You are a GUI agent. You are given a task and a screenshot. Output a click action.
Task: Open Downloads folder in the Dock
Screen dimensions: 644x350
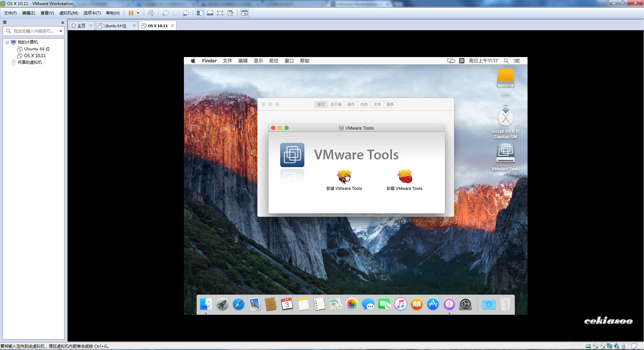(x=489, y=304)
